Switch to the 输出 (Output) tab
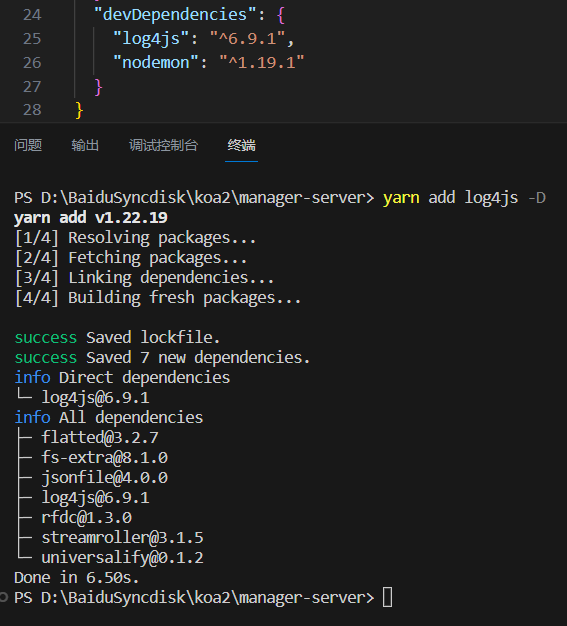The image size is (567, 626). pos(85,145)
